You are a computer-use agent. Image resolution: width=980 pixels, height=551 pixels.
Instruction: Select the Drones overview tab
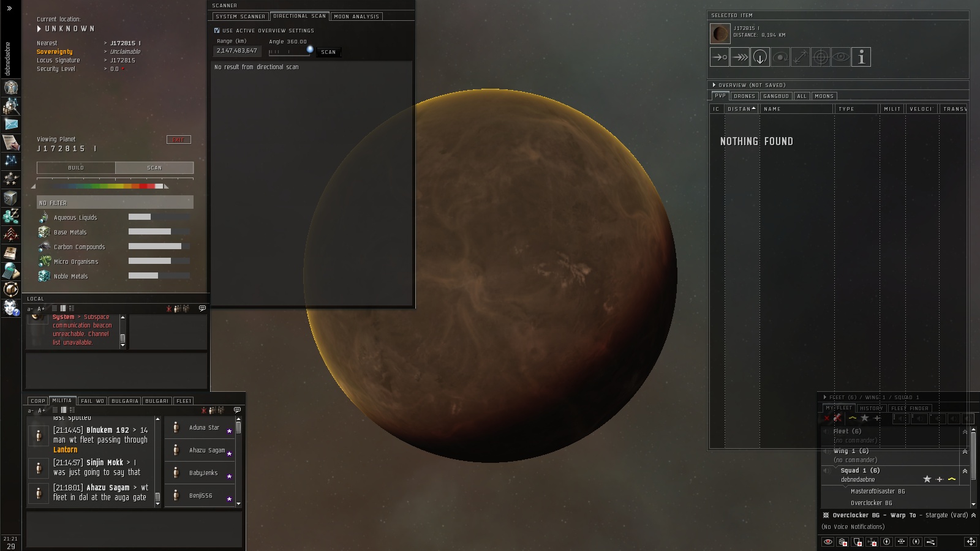(x=744, y=96)
